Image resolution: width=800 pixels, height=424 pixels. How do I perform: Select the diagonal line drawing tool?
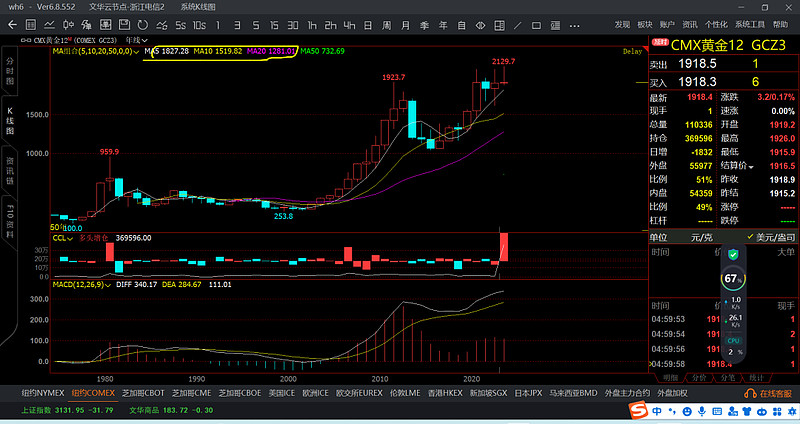[518, 25]
